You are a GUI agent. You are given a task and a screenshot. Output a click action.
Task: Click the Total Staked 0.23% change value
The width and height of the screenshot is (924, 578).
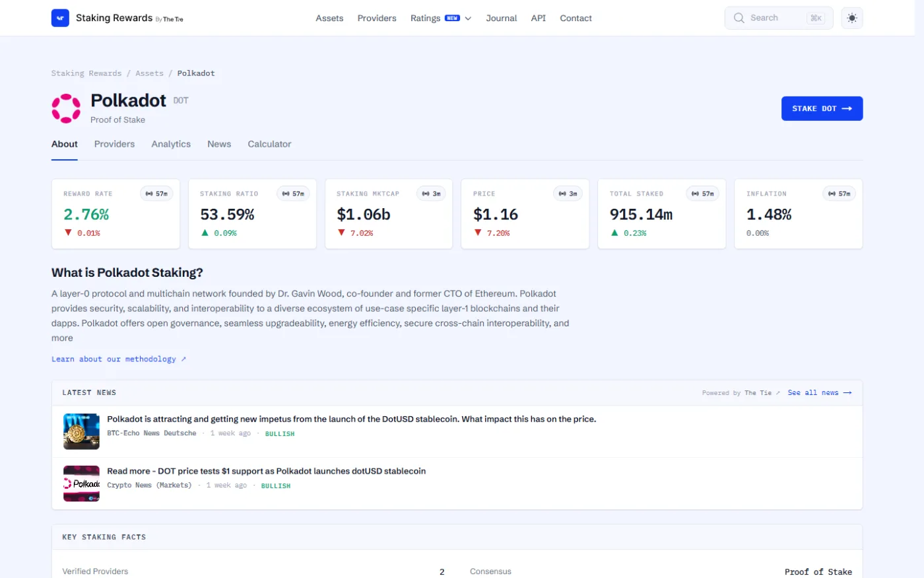click(635, 233)
